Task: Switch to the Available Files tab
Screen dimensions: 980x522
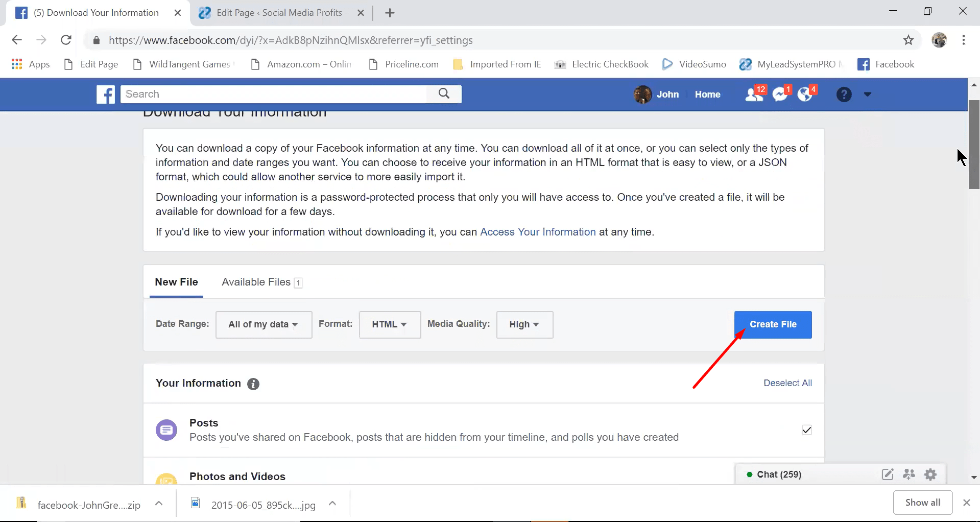Action: (262, 282)
